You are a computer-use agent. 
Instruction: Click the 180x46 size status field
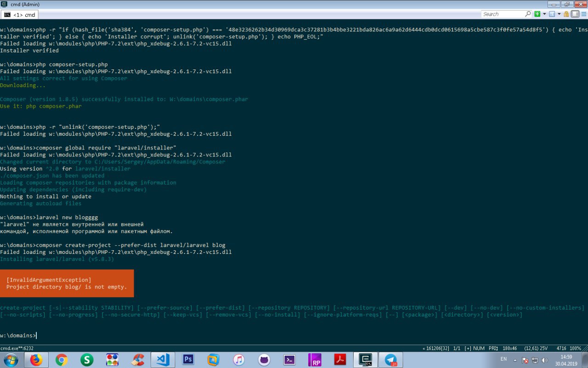tap(511, 348)
